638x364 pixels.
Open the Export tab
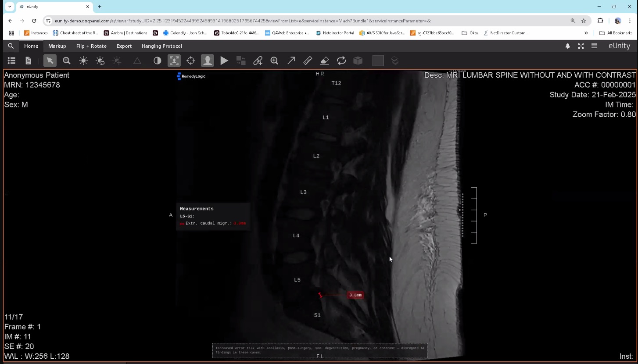pos(124,46)
